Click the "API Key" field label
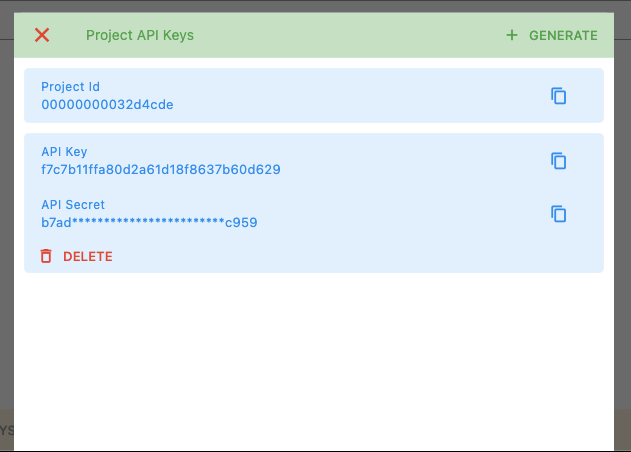Image resolution: width=631 pixels, height=452 pixels. pos(64,152)
